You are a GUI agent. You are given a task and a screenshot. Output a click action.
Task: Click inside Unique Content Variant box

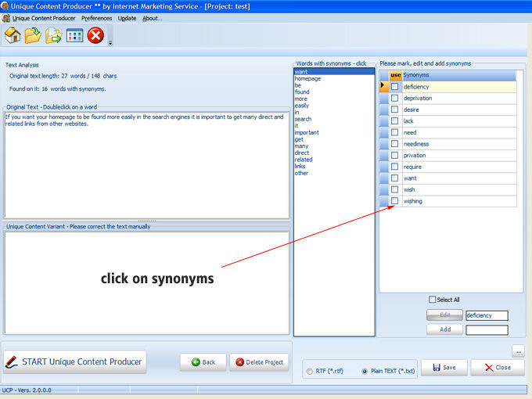click(x=146, y=282)
